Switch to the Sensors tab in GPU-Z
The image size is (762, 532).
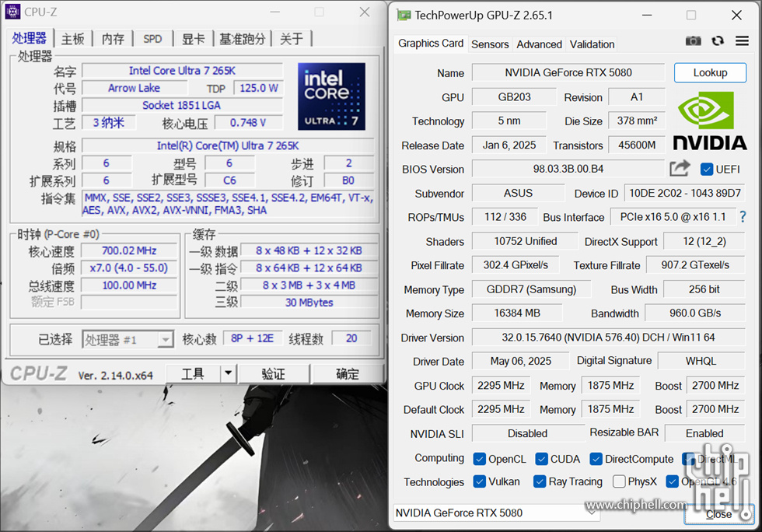[490, 44]
